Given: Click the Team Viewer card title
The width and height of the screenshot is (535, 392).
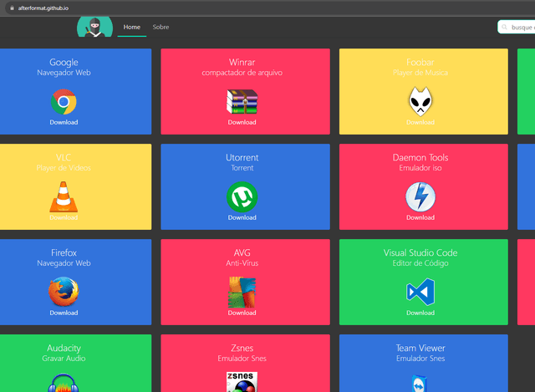Looking at the screenshot, I should 420,348.
